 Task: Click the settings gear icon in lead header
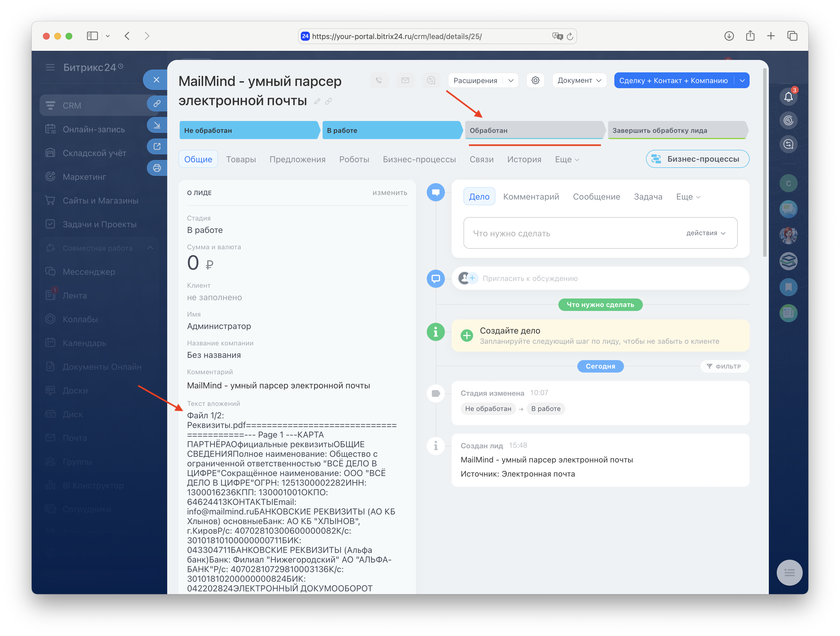tap(536, 81)
